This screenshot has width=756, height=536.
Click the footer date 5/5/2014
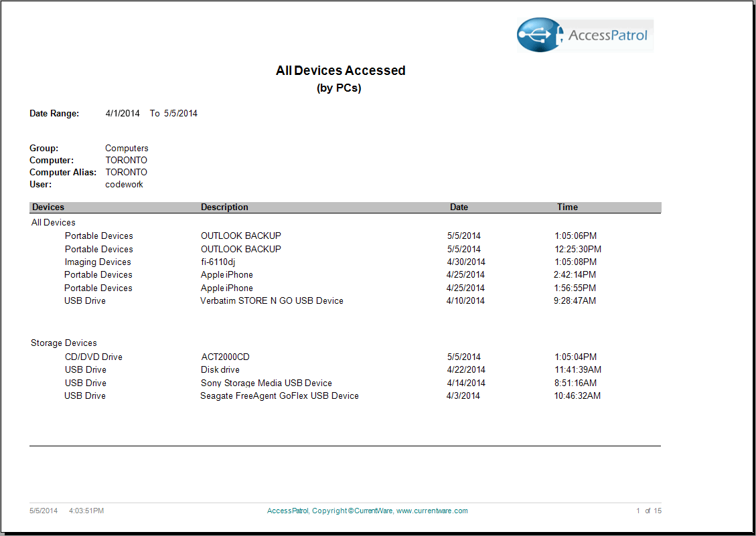click(x=44, y=511)
